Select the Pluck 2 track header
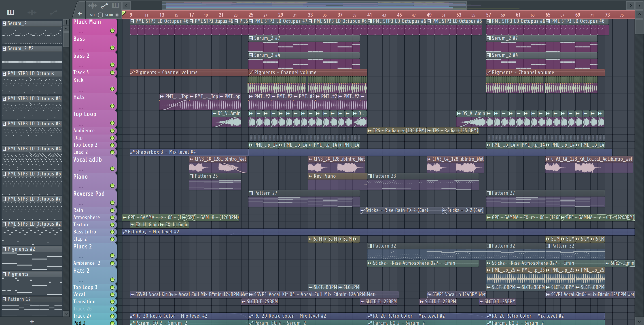 pos(95,251)
